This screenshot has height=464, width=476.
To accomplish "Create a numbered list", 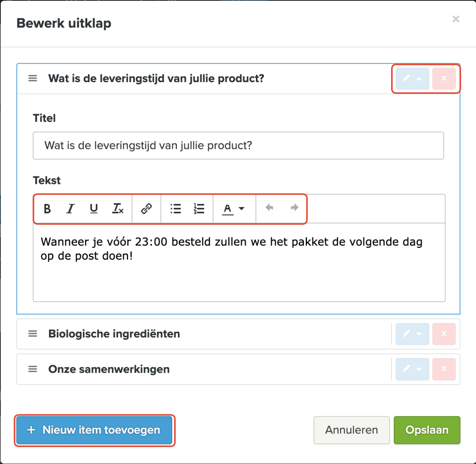I will point(199,209).
